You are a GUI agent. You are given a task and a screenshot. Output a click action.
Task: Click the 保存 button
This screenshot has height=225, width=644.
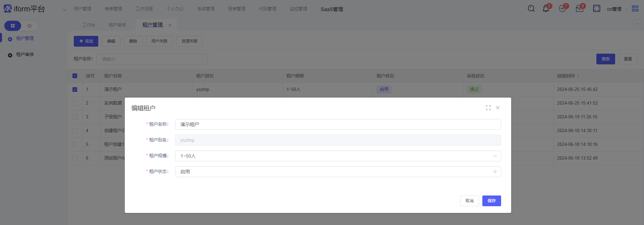point(491,201)
